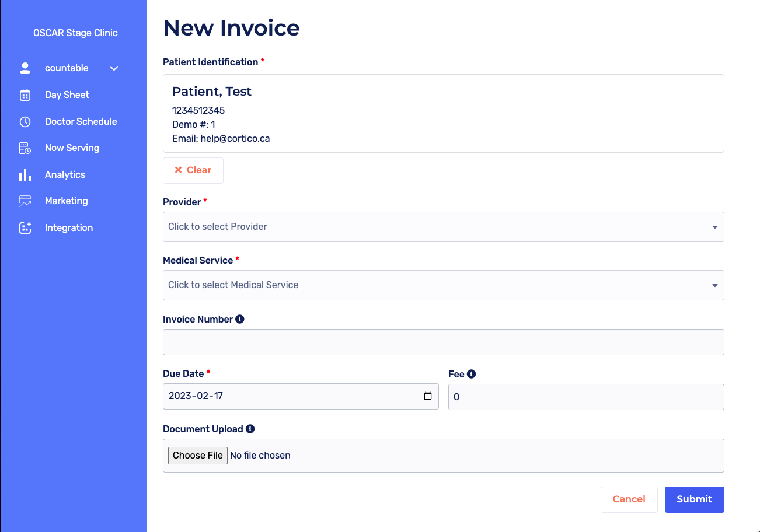Click the person icon next to countable

pyautogui.click(x=25, y=68)
